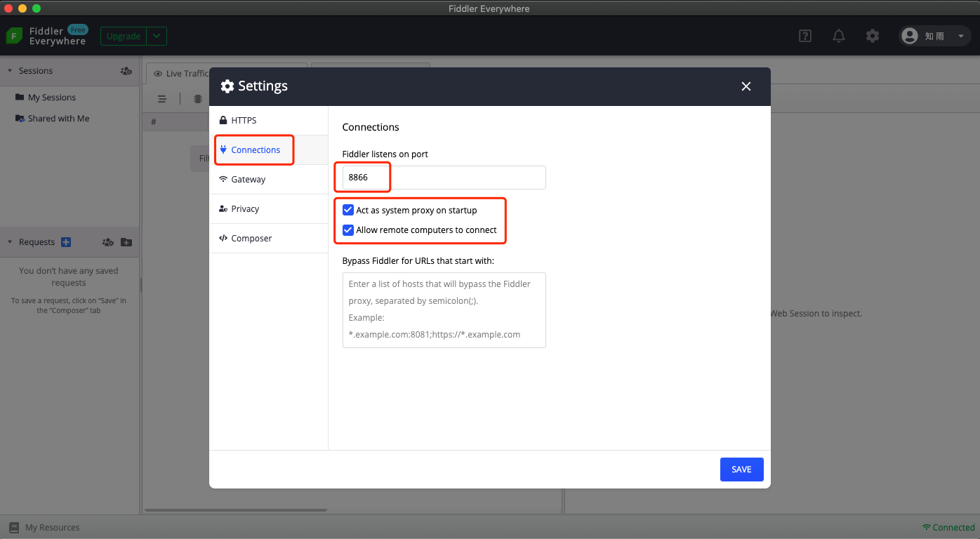Collapse the Requests panel triangle
The width and height of the screenshot is (980, 539).
[x=10, y=242]
